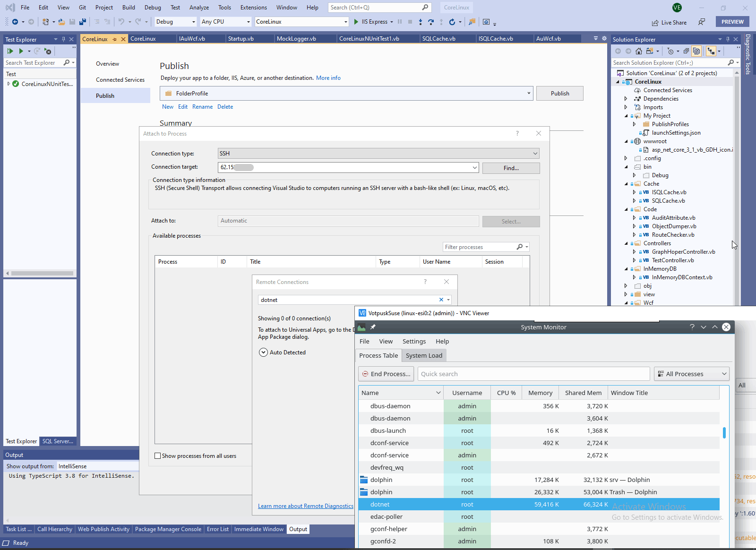Open the Debug configuration dropdown
Screen dimensions: 756x550
[193, 22]
